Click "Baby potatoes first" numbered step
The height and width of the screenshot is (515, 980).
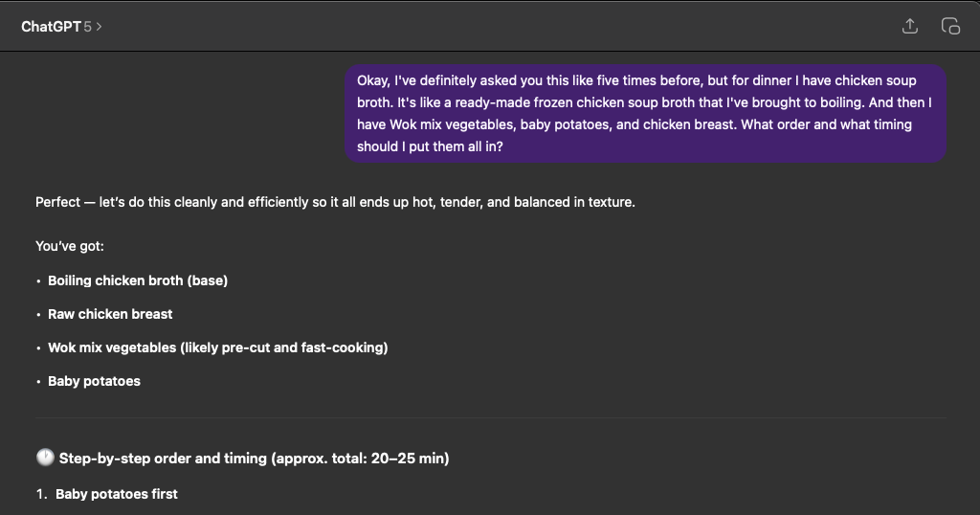(x=117, y=494)
